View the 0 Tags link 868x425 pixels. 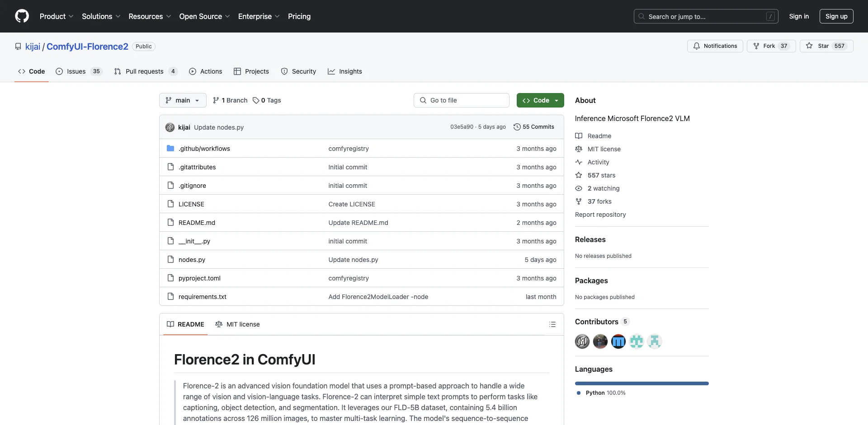click(x=267, y=100)
